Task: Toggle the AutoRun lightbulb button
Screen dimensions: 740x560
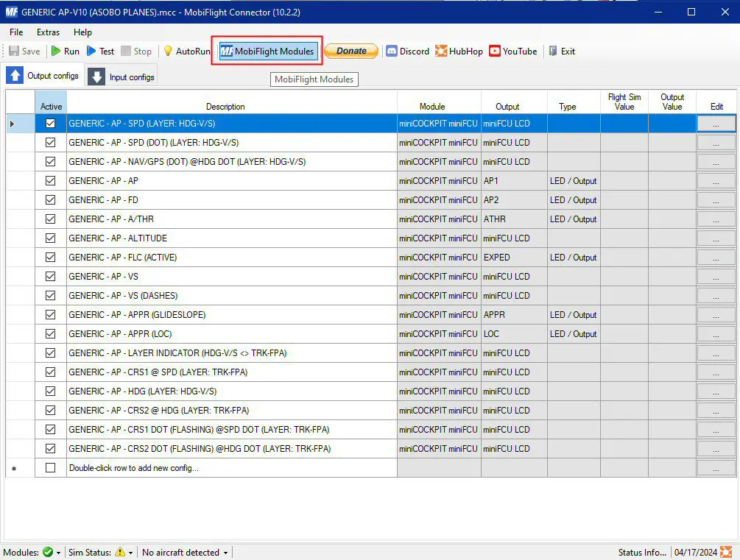Action: [x=186, y=51]
